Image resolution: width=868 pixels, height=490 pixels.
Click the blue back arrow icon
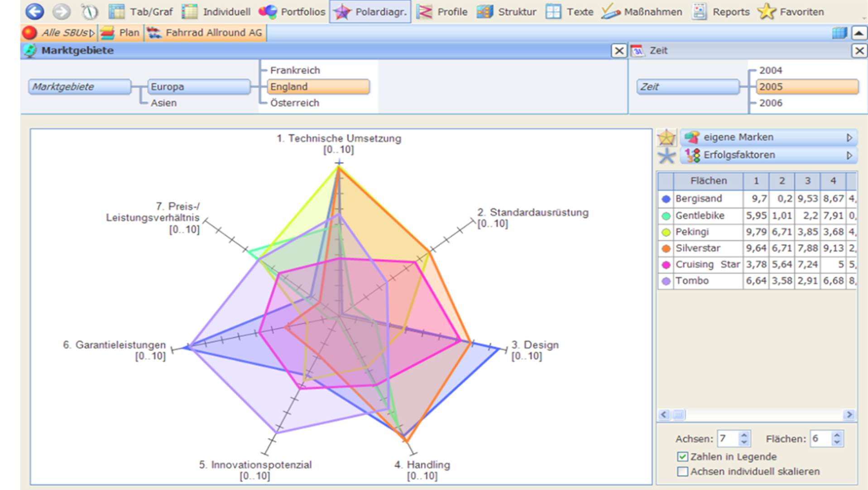(x=34, y=11)
